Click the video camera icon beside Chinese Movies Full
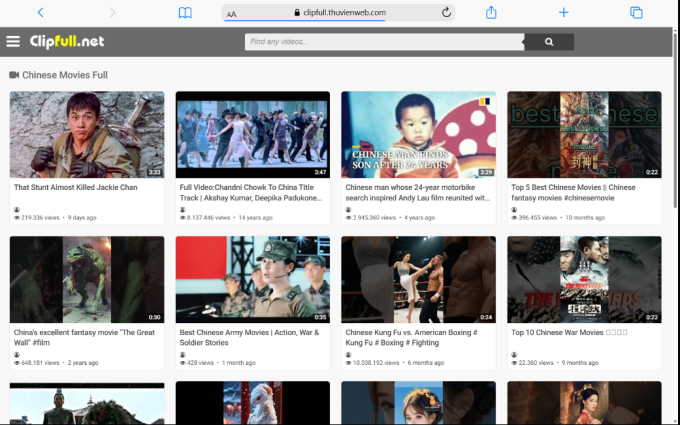 coord(14,75)
